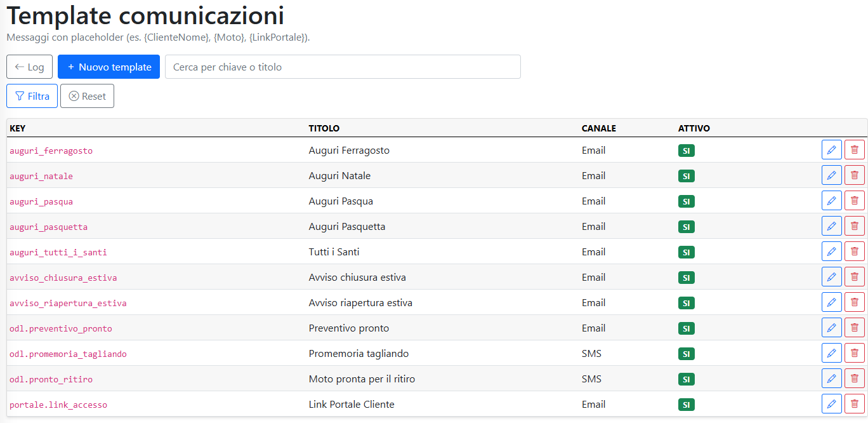Delete the auguri_natale template
The height and width of the screenshot is (423, 868).
[x=854, y=175]
